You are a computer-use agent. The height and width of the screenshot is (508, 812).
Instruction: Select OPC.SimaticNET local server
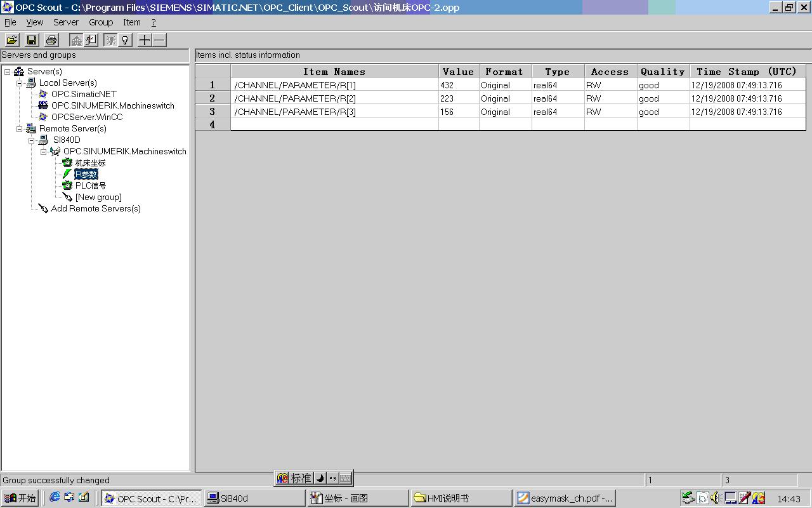[84, 94]
